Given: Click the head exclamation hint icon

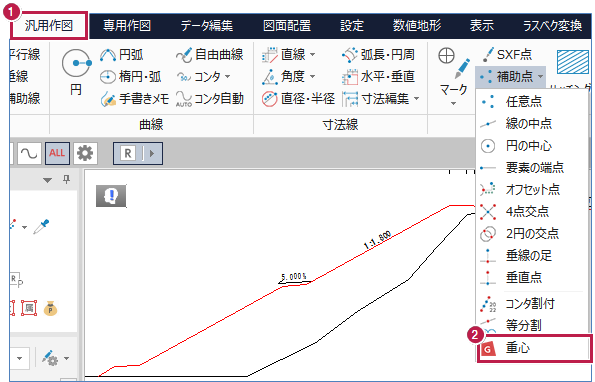Looking at the screenshot, I should click(111, 196).
